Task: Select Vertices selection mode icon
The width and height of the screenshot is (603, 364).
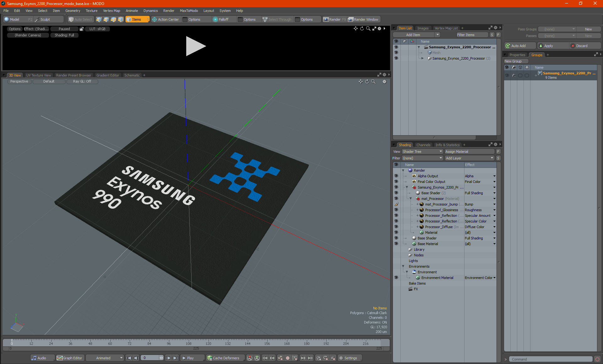Action: pyautogui.click(x=99, y=19)
